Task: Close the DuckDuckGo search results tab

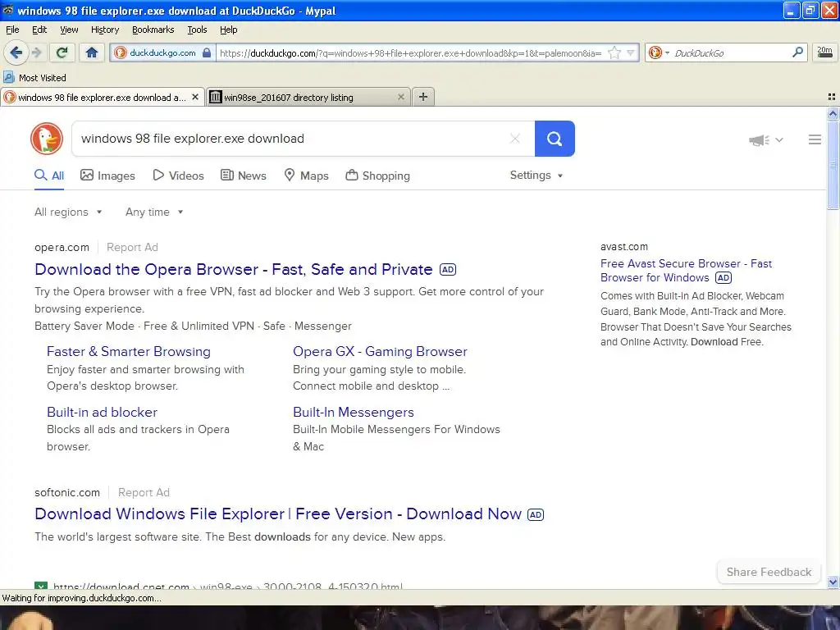Action: coord(195,97)
